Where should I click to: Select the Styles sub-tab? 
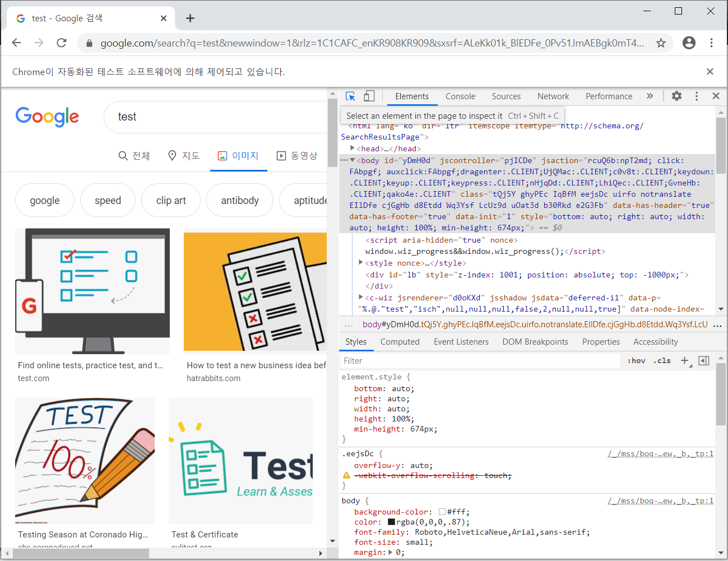pos(356,342)
